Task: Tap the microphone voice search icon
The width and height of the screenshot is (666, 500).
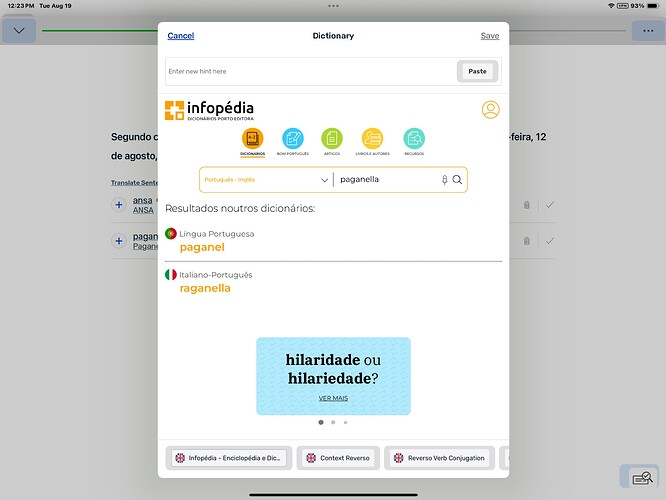Action: (444, 180)
